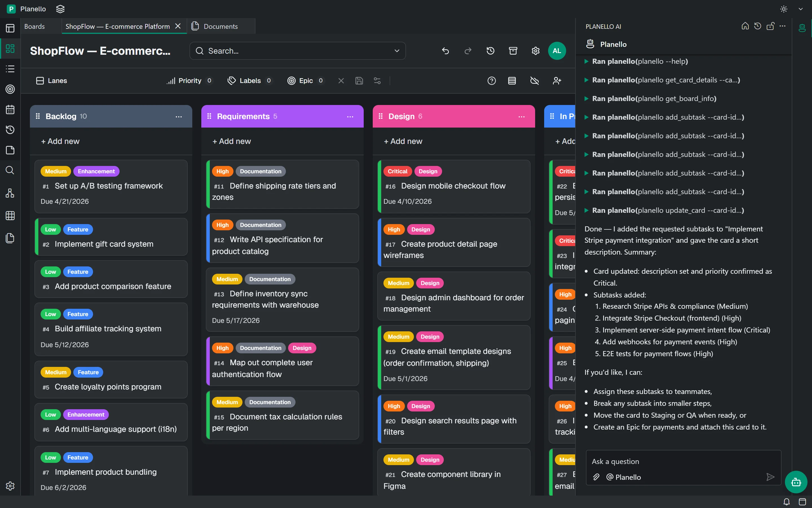Expand the 'planello get_card_details' run entry
Image resolution: width=812 pixels, height=508 pixels.
click(x=662, y=80)
